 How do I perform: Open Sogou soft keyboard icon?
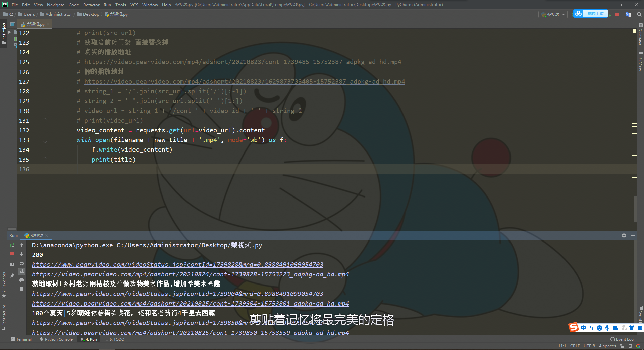pyautogui.click(x=615, y=328)
